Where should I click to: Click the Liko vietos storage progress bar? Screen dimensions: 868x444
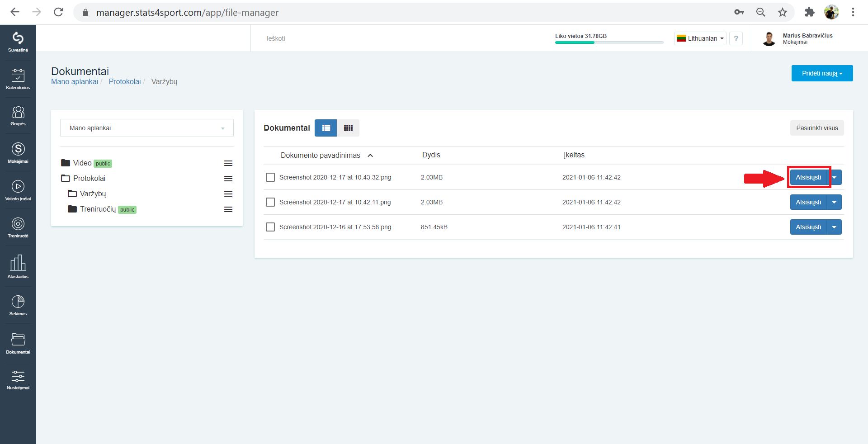(609, 43)
